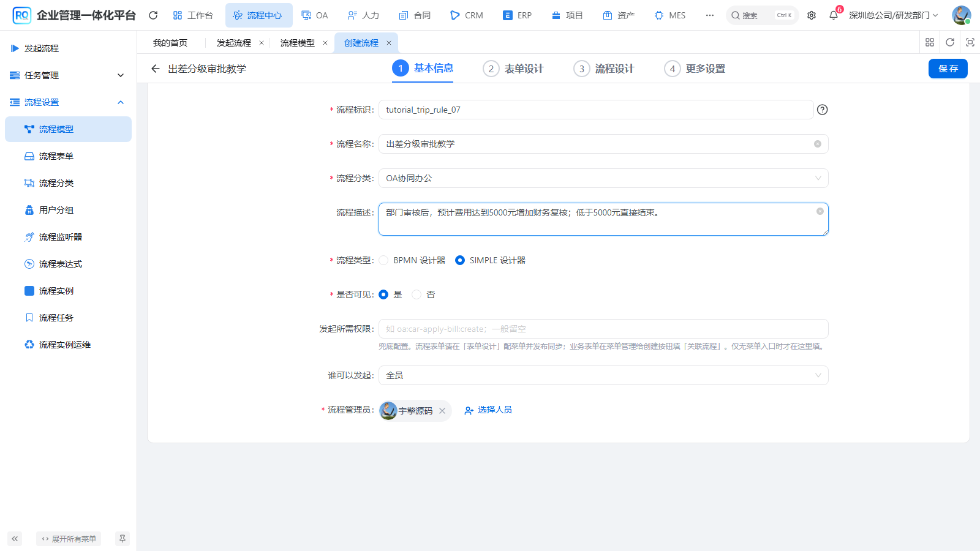Viewport: 980px width, 551px height.
Task: Click the pin icon at sidebar bottom
Action: click(123, 539)
